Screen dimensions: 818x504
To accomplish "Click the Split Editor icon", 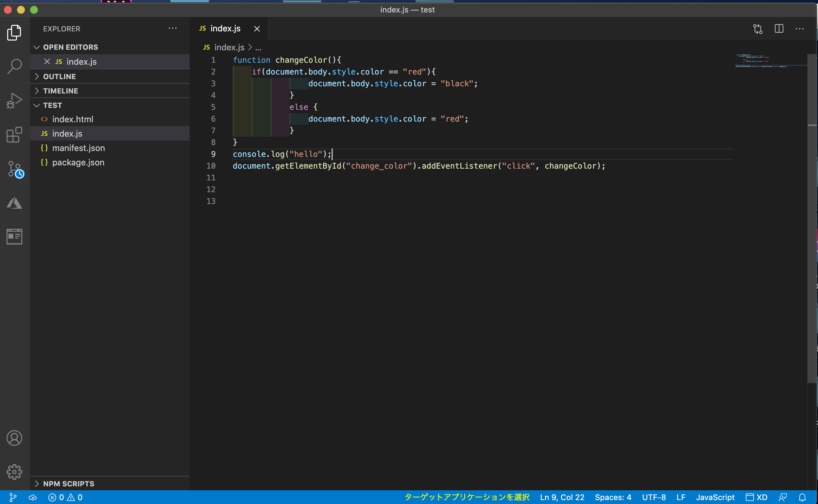I will pyautogui.click(x=779, y=29).
